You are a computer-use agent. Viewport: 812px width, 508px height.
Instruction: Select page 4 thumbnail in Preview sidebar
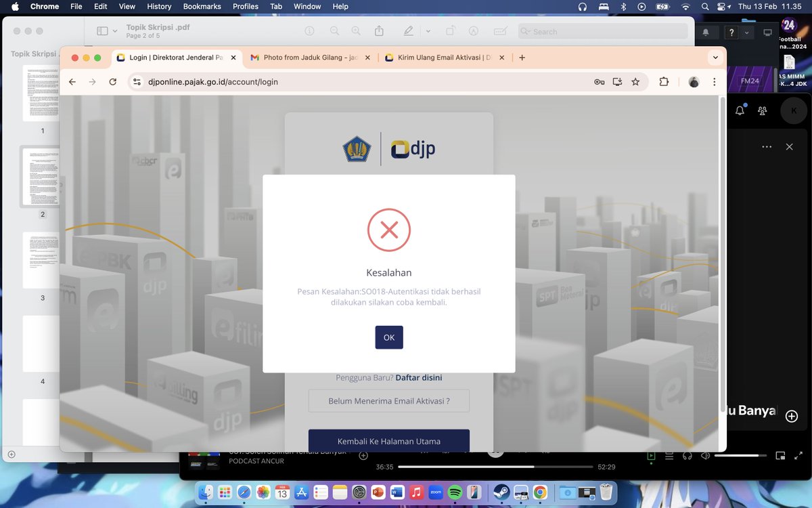click(43, 343)
